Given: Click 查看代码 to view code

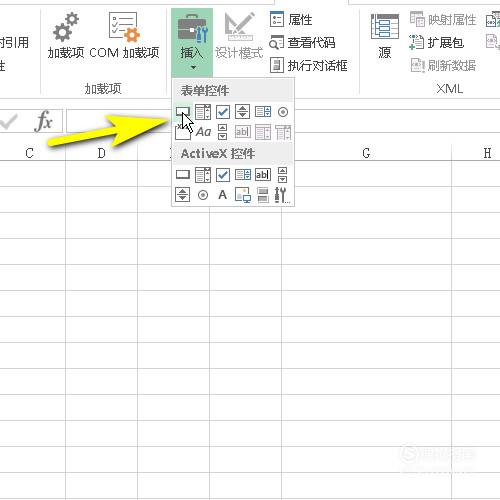Looking at the screenshot, I should 302,43.
